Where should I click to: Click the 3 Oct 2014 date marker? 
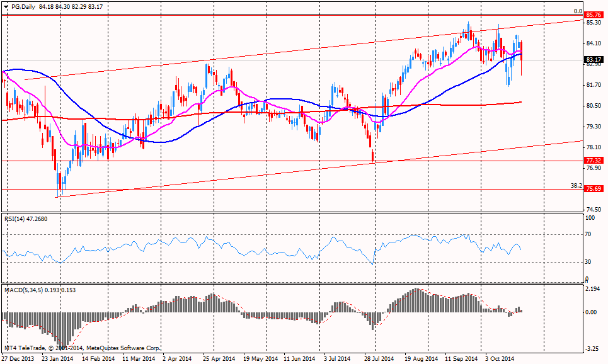(500, 358)
